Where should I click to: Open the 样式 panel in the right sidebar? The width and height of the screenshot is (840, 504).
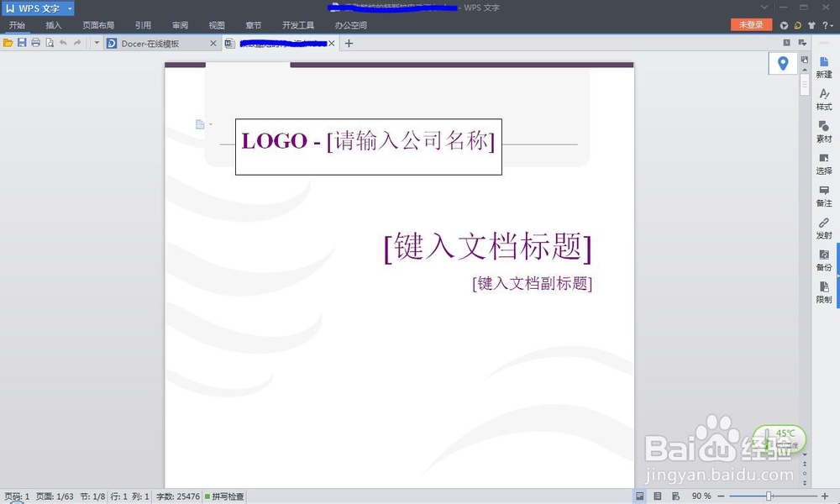pyautogui.click(x=824, y=98)
